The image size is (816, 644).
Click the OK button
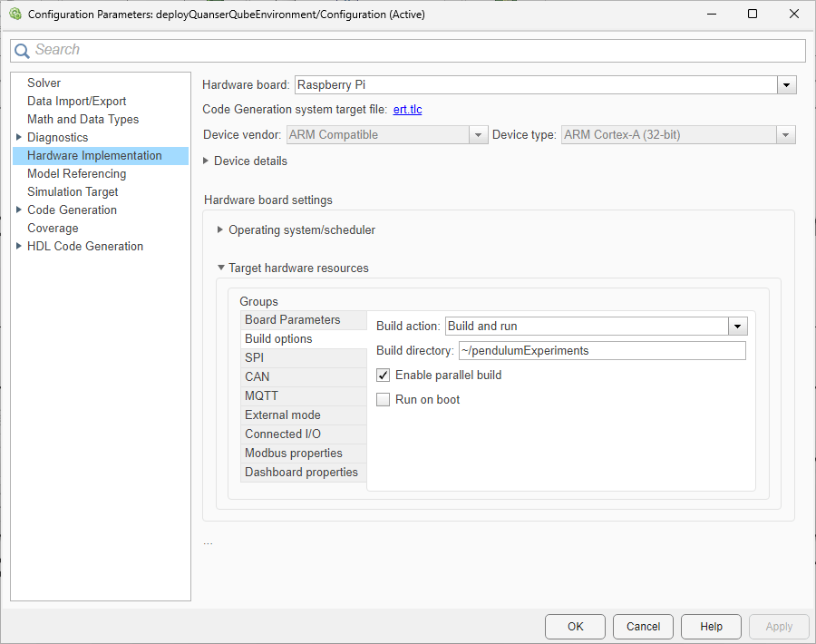(575, 626)
